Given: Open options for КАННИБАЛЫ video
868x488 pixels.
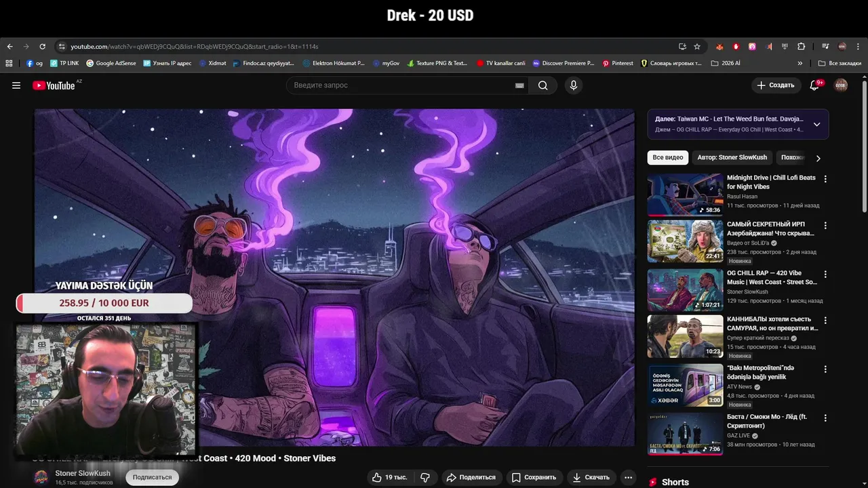Looking at the screenshot, I should (825, 320).
